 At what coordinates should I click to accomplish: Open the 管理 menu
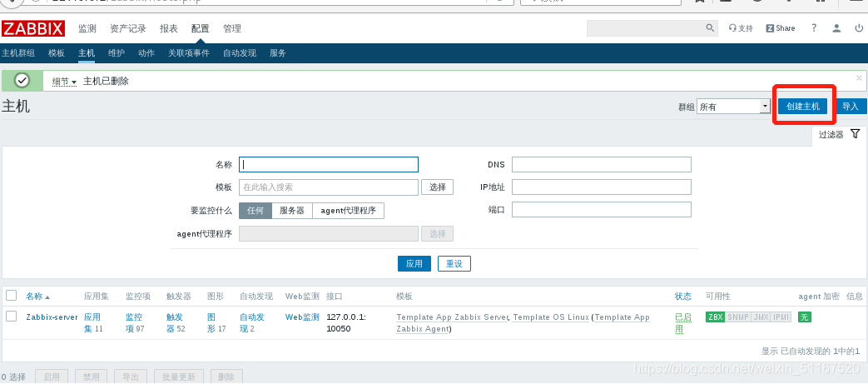pyautogui.click(x=232, y=28)
